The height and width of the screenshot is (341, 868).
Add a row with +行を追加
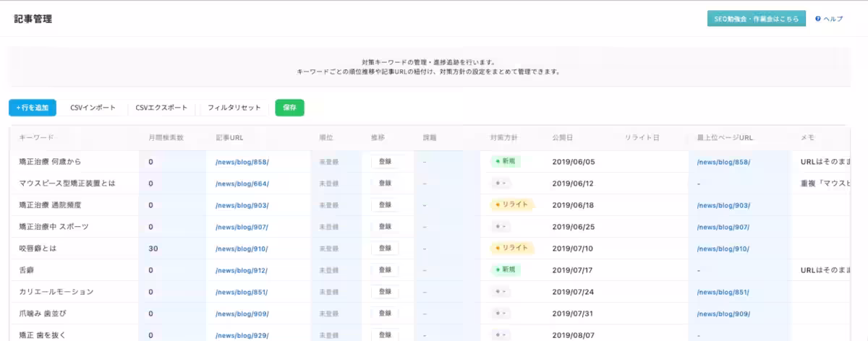(33, 108)
